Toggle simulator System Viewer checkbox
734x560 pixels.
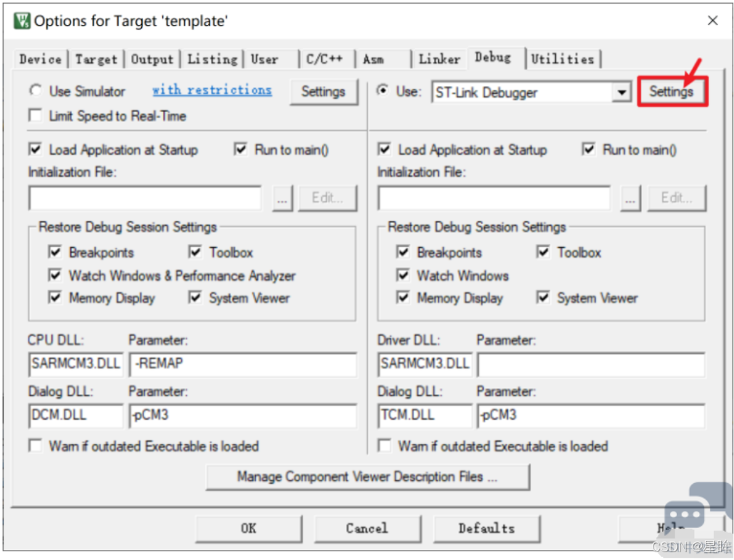tap(195, 297)
